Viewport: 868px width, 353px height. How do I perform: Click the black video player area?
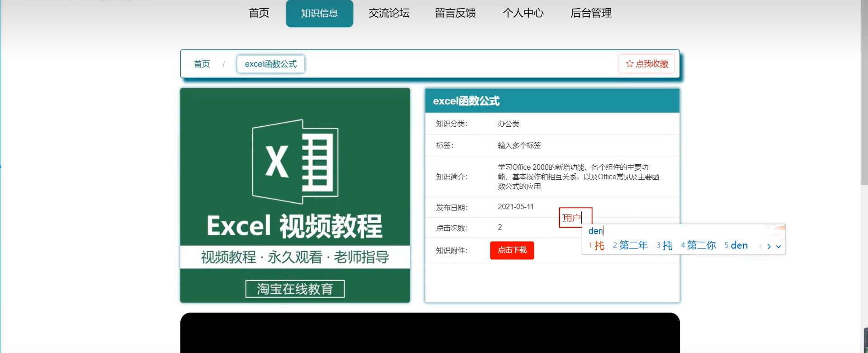tap(430, 333)
